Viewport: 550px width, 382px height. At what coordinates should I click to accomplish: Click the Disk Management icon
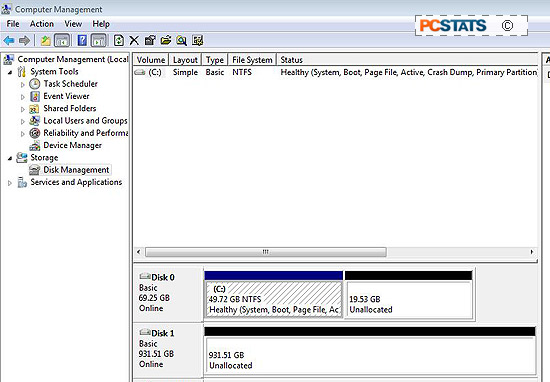click(x=34, y=170)
